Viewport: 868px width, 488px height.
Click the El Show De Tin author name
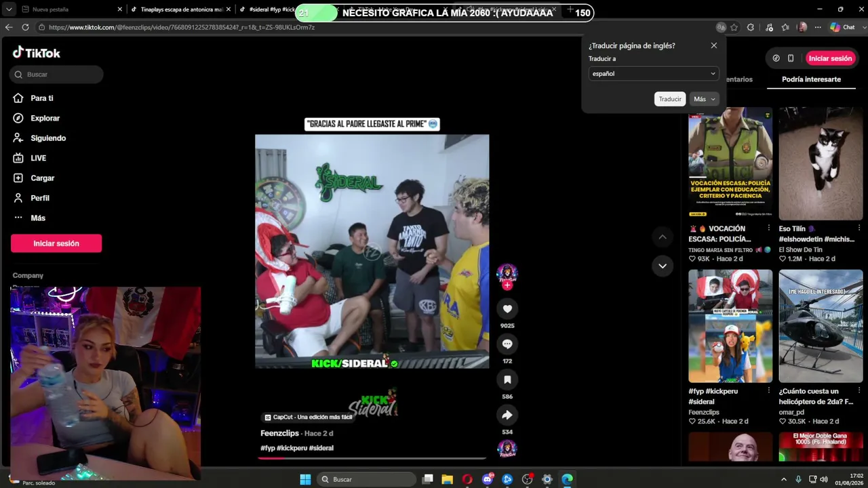[x=800, y=249]
